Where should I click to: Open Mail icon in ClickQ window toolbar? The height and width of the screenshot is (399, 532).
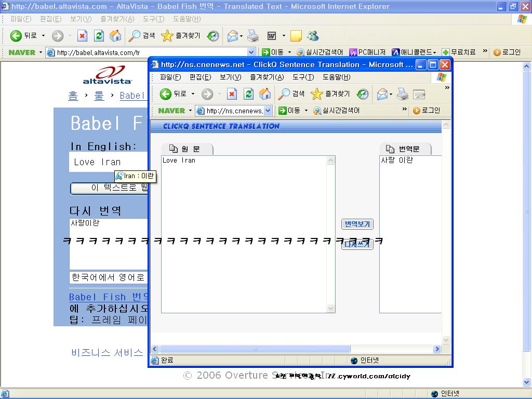[x=382, y=94]
